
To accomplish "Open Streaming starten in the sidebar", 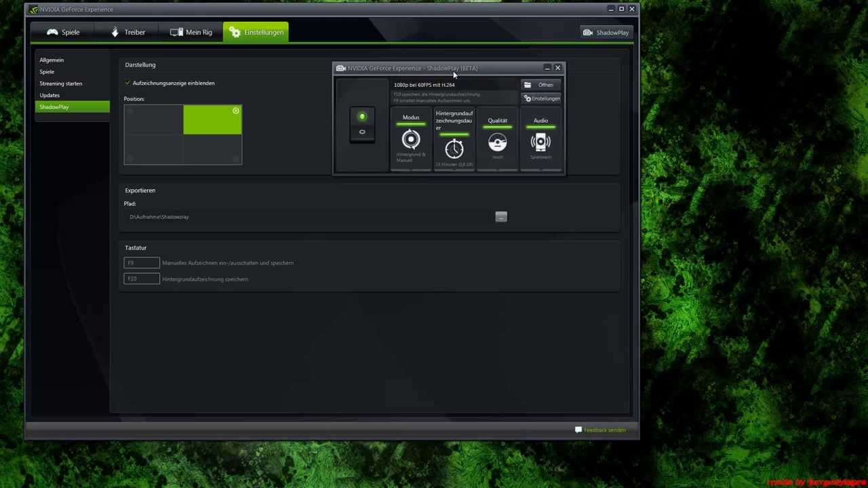I will pyautogui.click(x=61, y=83).
